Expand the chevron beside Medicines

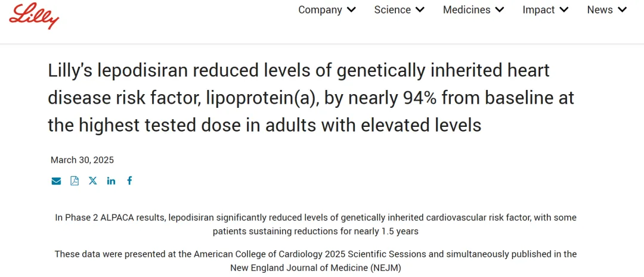(500, 10)
